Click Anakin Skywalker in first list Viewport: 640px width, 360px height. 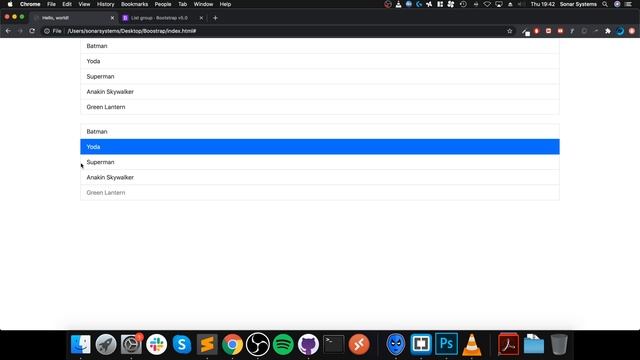[320, 92]
